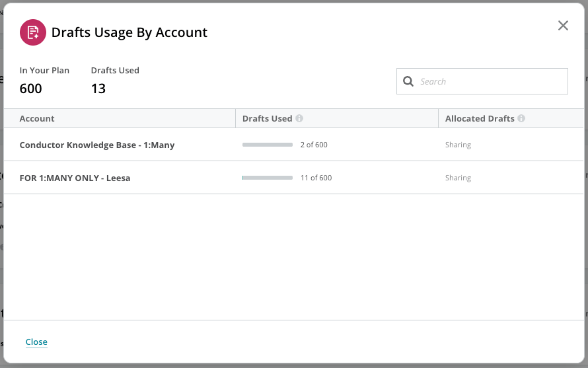Click the Drafts Used 13 total value
Screen dimensions: 588x368
[98, 89]
